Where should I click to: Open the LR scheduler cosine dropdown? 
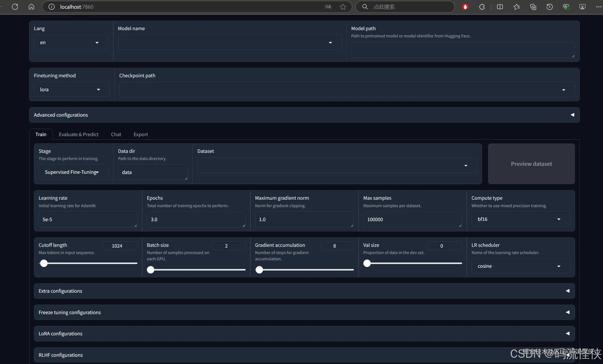tap(520, 266)
